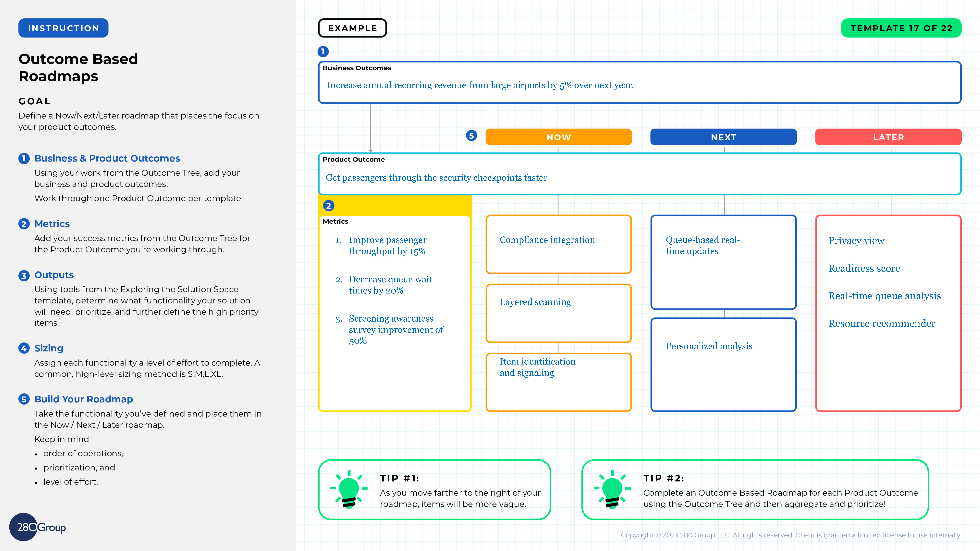Click 'Privacy view' in the Later box

click(x=856, y=241)
